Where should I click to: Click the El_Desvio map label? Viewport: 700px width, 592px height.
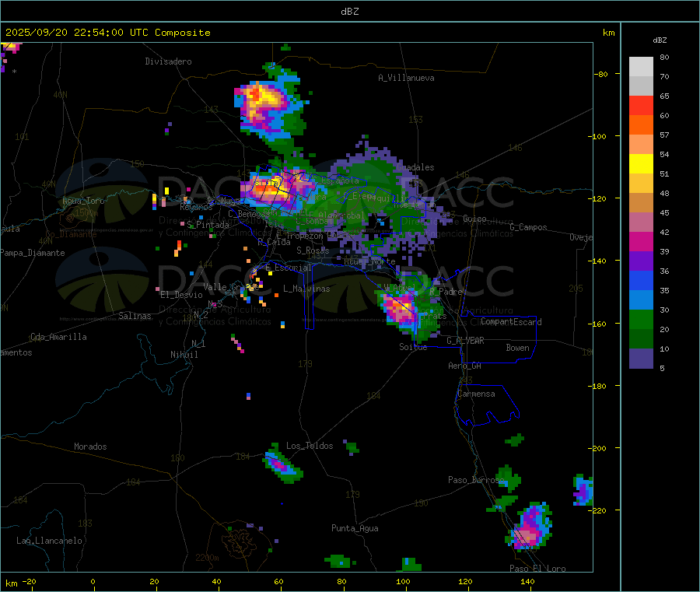coord(181,295)
